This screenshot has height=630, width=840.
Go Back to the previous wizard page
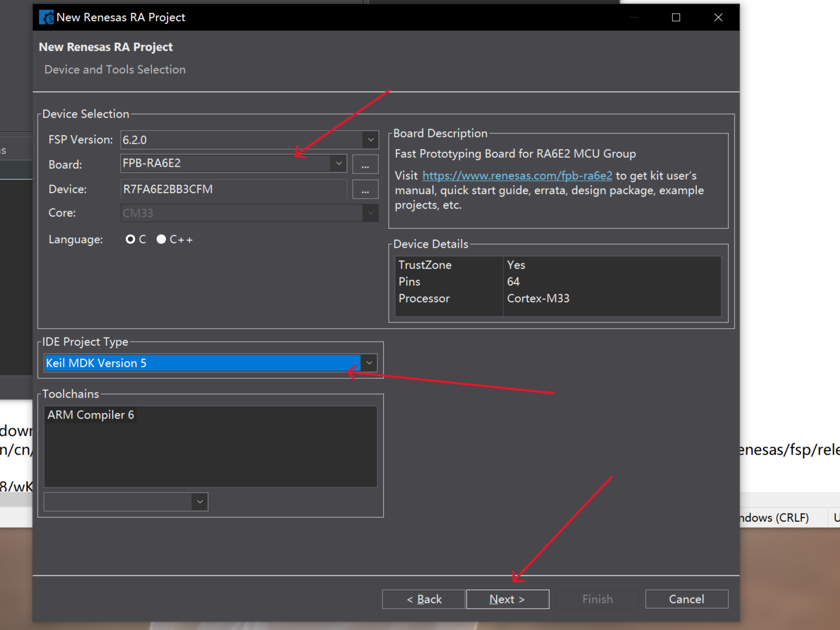(424, 599)
